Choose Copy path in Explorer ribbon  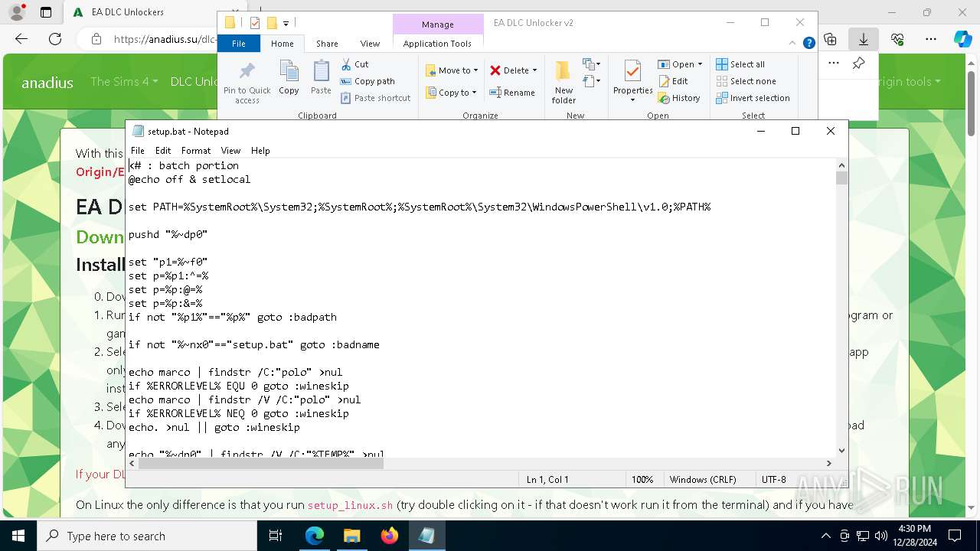[367, 81]
